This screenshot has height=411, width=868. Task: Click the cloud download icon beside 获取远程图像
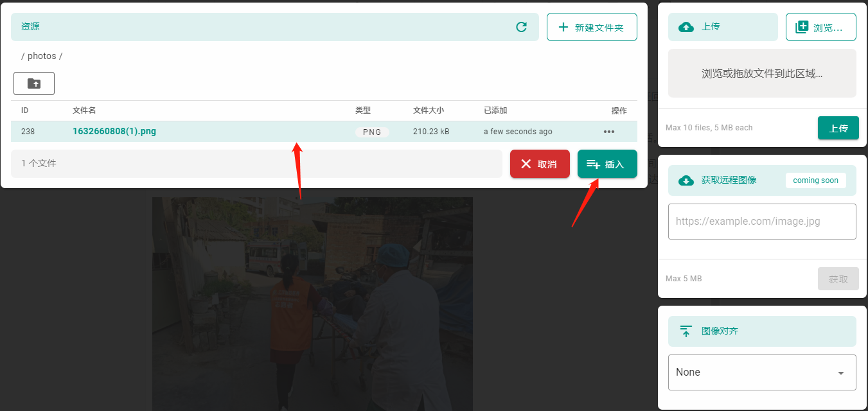tap(686, 180)
